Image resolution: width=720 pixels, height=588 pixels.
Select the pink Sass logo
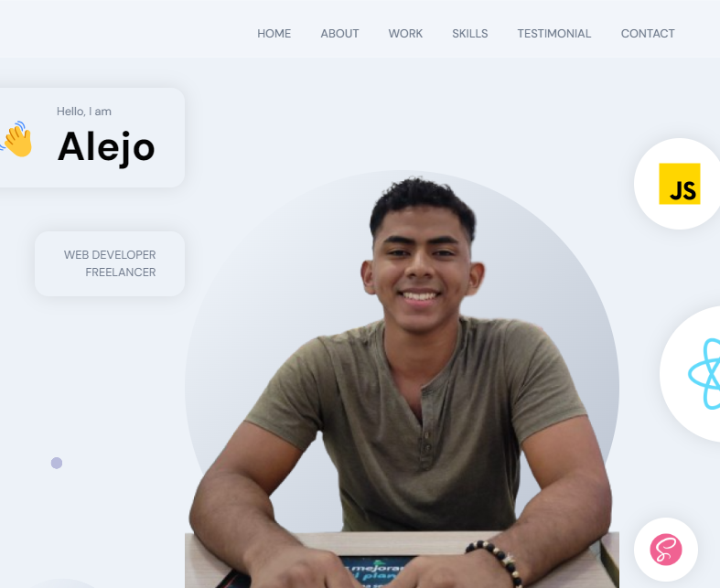(666, 550)
